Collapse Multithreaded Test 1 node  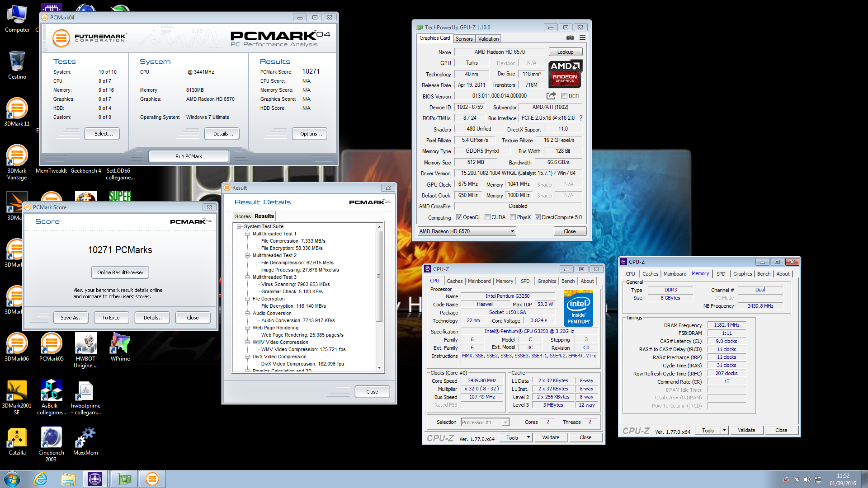pyautogui.click(x=248, y=234)
